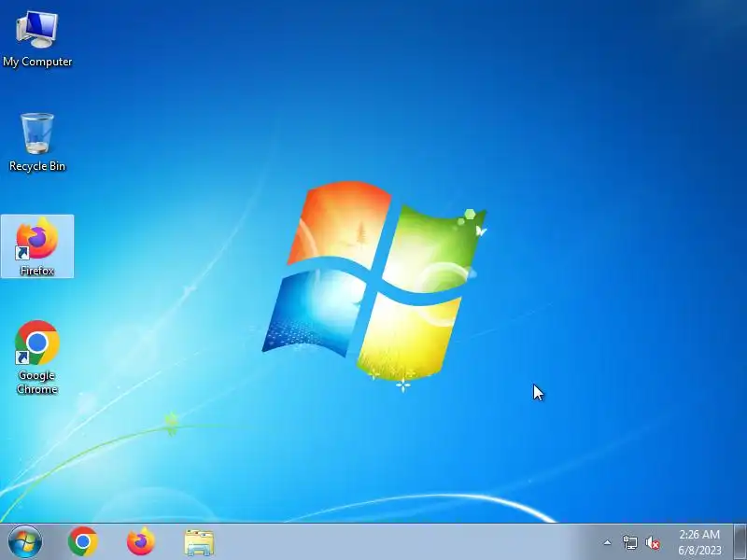Click the 'Recycle Bin' label text

[x=37, y=166]
